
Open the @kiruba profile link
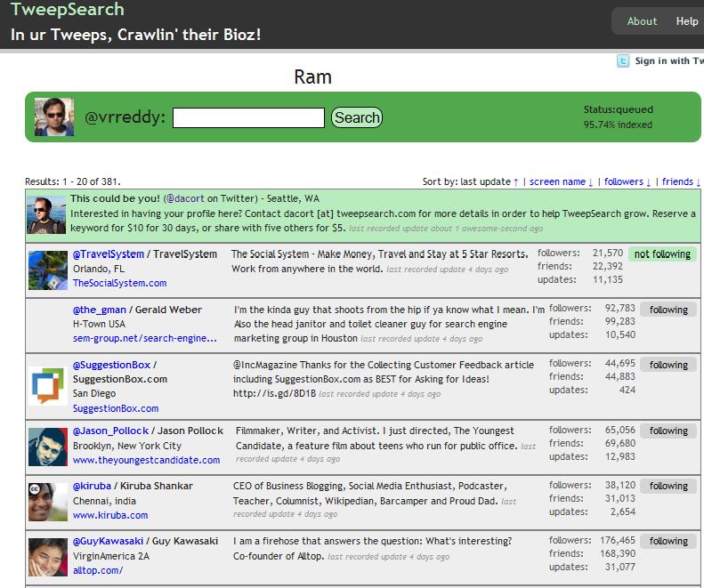tap(92, 486)
